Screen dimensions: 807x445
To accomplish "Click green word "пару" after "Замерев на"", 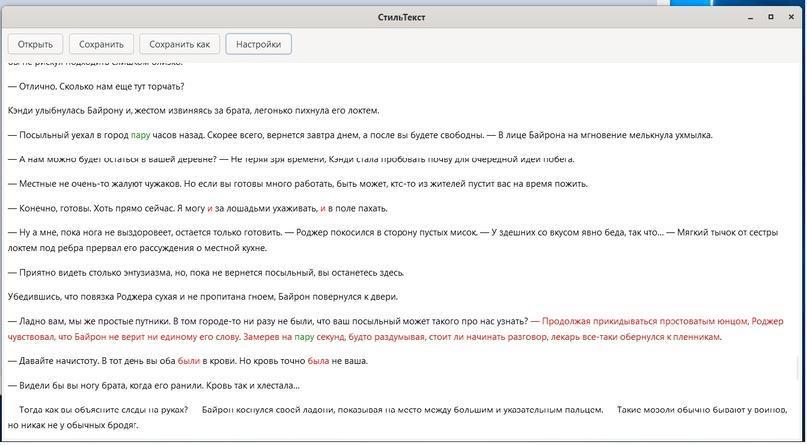I will 305,337.
